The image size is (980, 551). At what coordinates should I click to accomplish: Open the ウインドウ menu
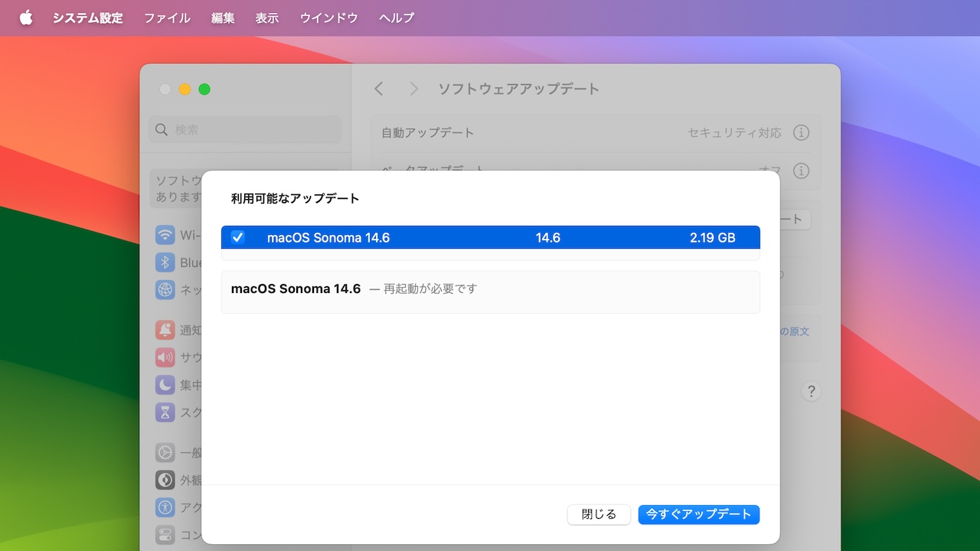point(328,18)
